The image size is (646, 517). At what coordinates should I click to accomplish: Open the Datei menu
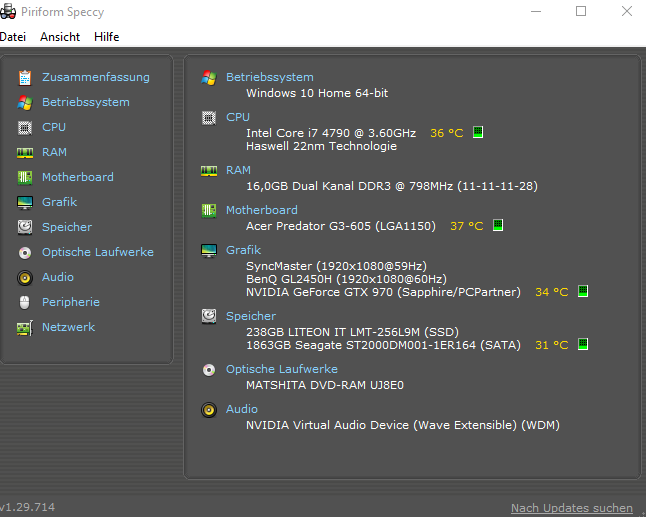point(13,37)
